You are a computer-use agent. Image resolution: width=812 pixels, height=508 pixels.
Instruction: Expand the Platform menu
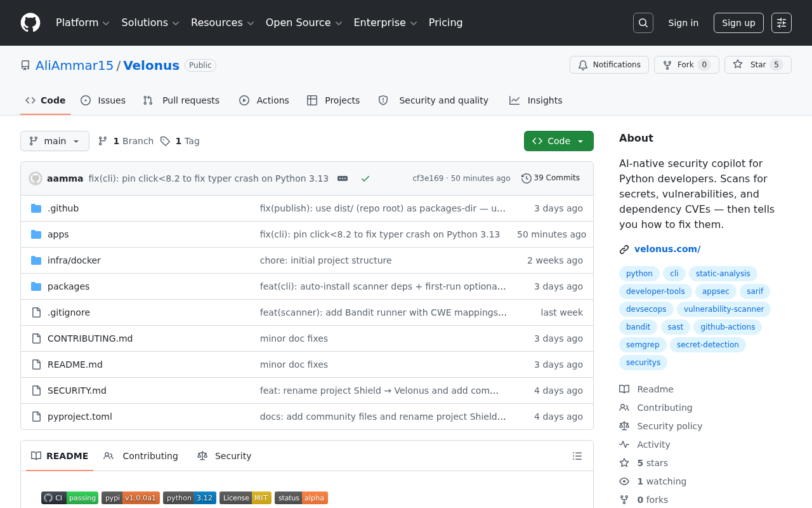[x=83, y=23]
